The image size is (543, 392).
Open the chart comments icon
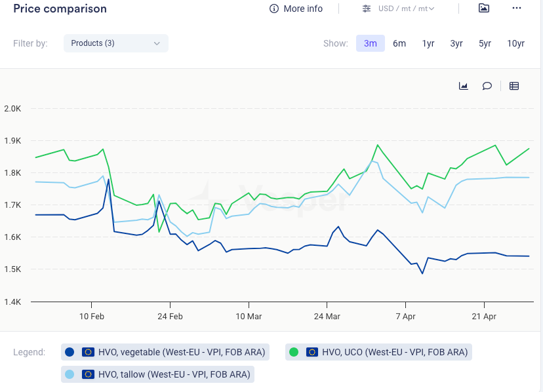(x=487, y=86)
